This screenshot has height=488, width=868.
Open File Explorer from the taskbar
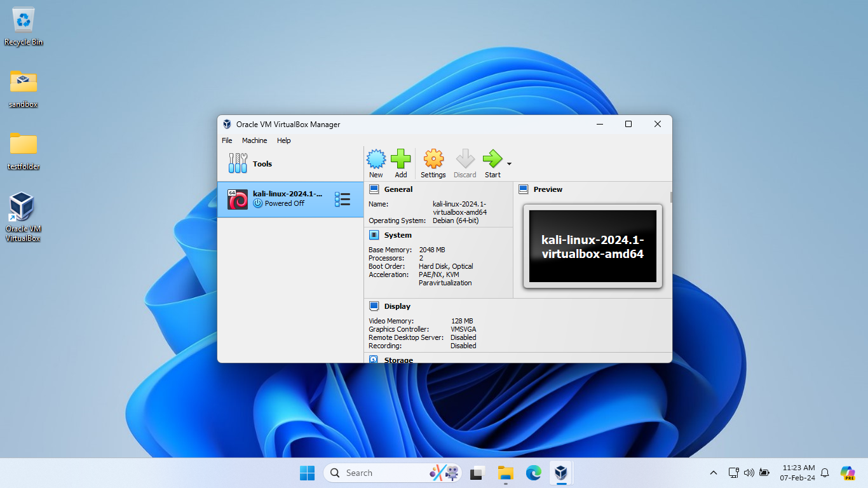point(505,473)
